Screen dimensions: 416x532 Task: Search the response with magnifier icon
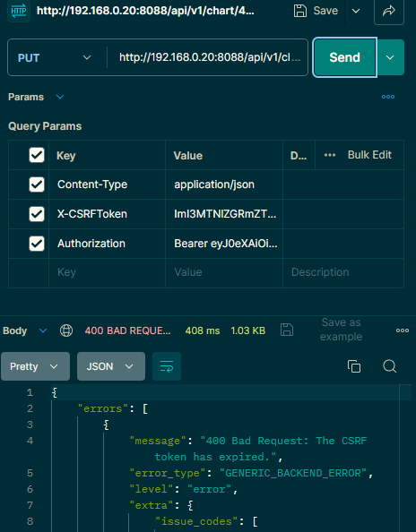point(389,366)
